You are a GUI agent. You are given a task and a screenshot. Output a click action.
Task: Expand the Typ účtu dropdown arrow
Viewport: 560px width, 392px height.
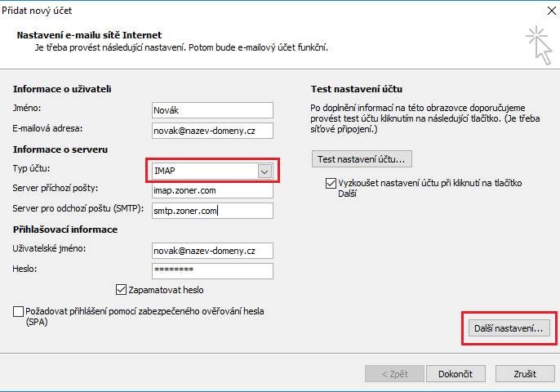264,171
